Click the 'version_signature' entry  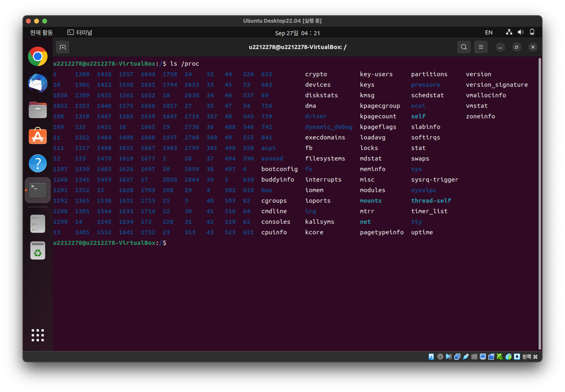click(x=497, y=85)
